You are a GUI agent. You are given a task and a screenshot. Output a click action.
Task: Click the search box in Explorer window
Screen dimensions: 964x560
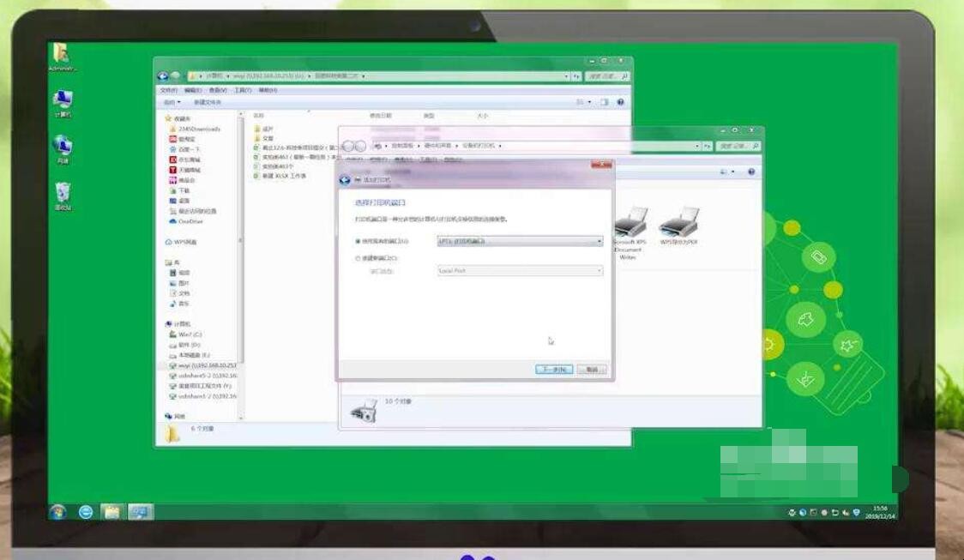(x=607, y=76)
